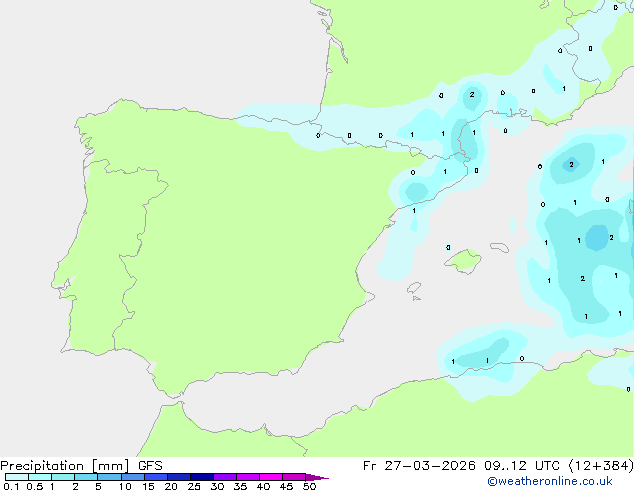Click the "0.1" legend scale label
Image resolution: width=634 pixels, height=490 pixels.
coord(11,486)
